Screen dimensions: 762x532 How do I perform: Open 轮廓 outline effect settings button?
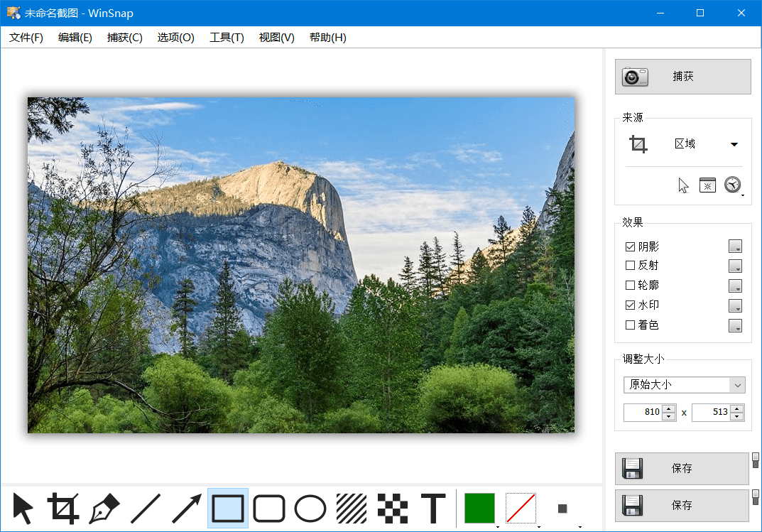(x=735, y=286)
